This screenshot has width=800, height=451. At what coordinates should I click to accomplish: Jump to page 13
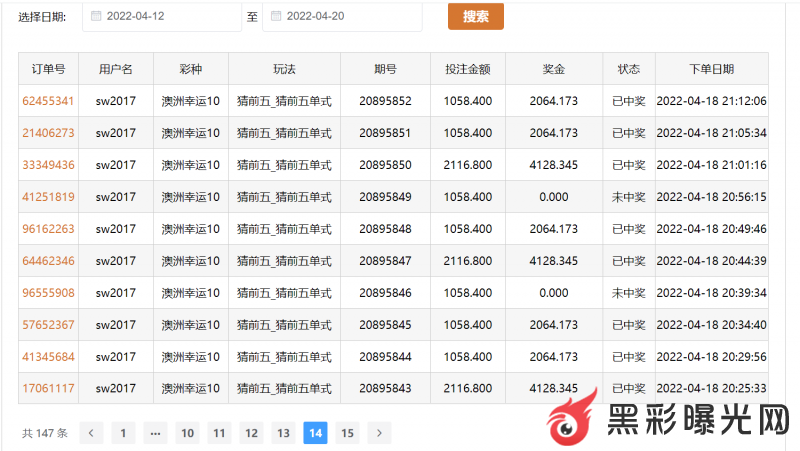(x=283, y=433)
